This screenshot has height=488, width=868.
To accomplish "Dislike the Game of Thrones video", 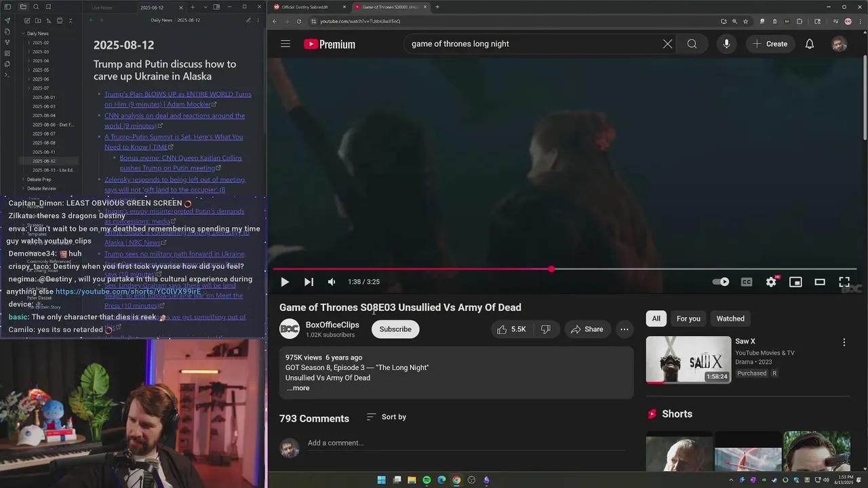I will tap(546, 329).
